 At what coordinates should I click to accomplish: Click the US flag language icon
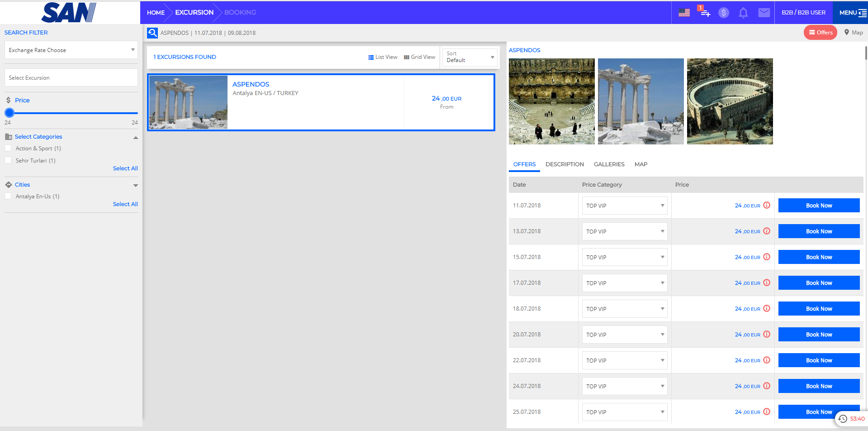click(684, 13)
